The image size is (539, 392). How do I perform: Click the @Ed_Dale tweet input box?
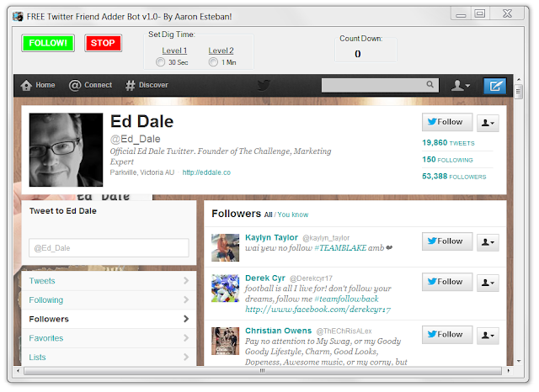point(109,248)
